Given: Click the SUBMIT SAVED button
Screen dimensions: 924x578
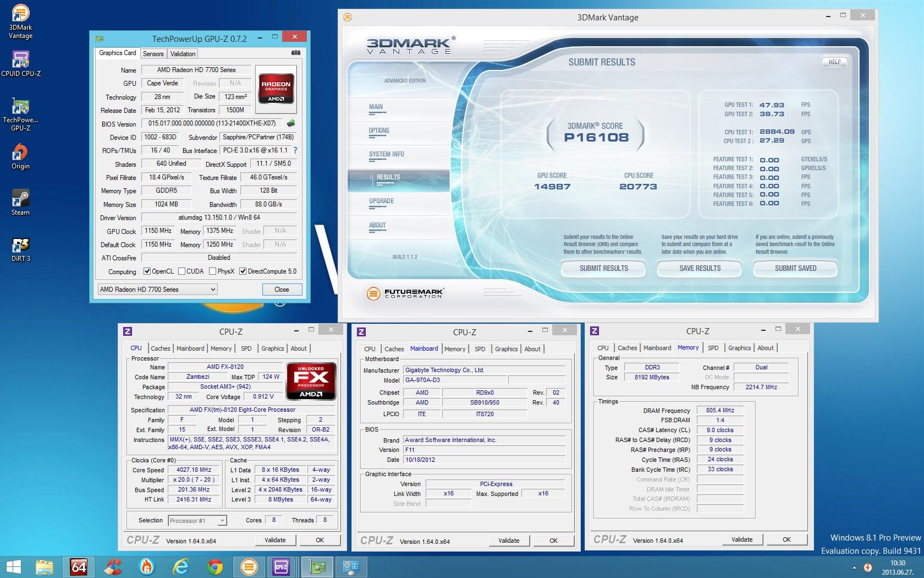Looking at the screenshot, I should pos(795,269).
